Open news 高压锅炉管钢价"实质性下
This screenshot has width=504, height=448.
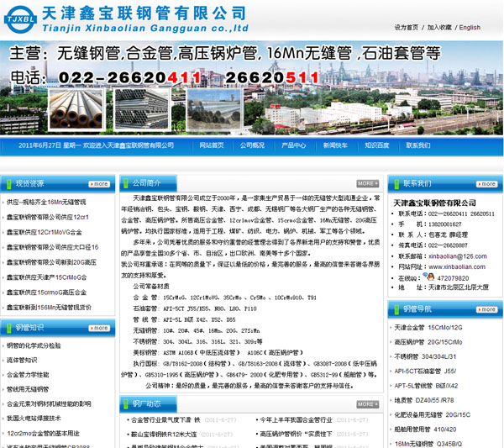pyautogui.click(x=296, y=435)
